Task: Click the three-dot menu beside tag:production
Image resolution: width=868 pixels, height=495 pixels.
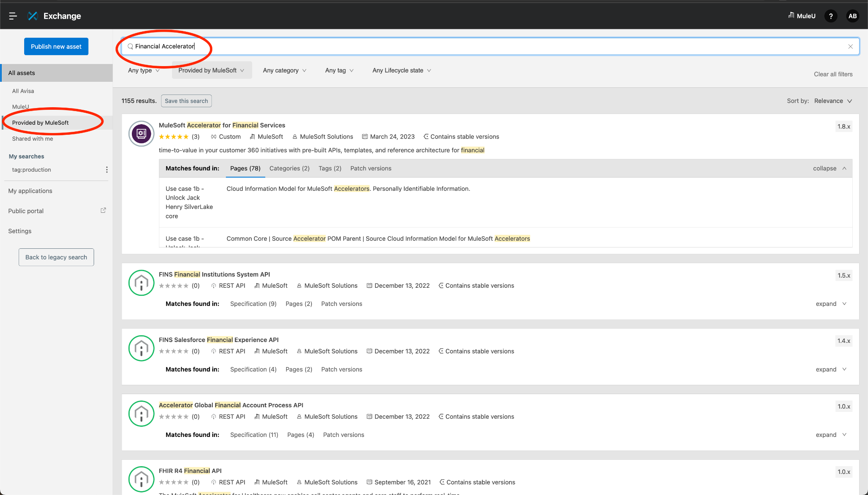Action: click(x=107, y=170)
